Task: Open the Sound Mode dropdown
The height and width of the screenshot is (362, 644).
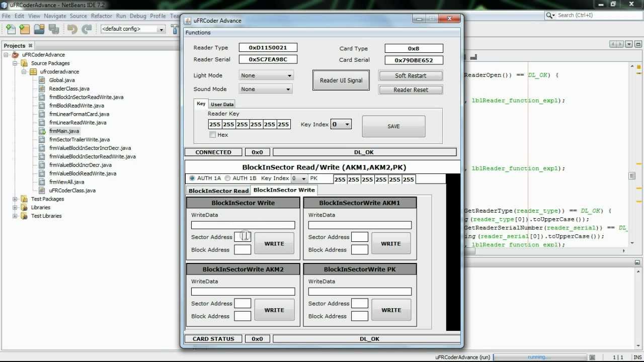Action: pyautogui.click(x=266, y=89)
